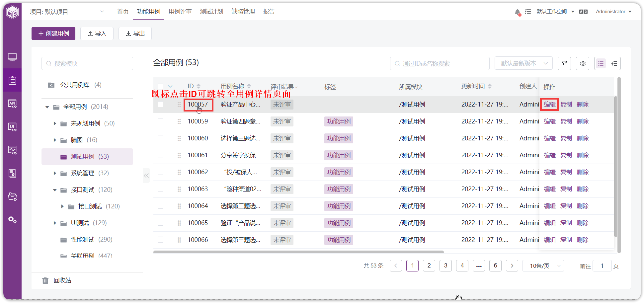Check the box for case 100063
644x303 pixels.
160,189
